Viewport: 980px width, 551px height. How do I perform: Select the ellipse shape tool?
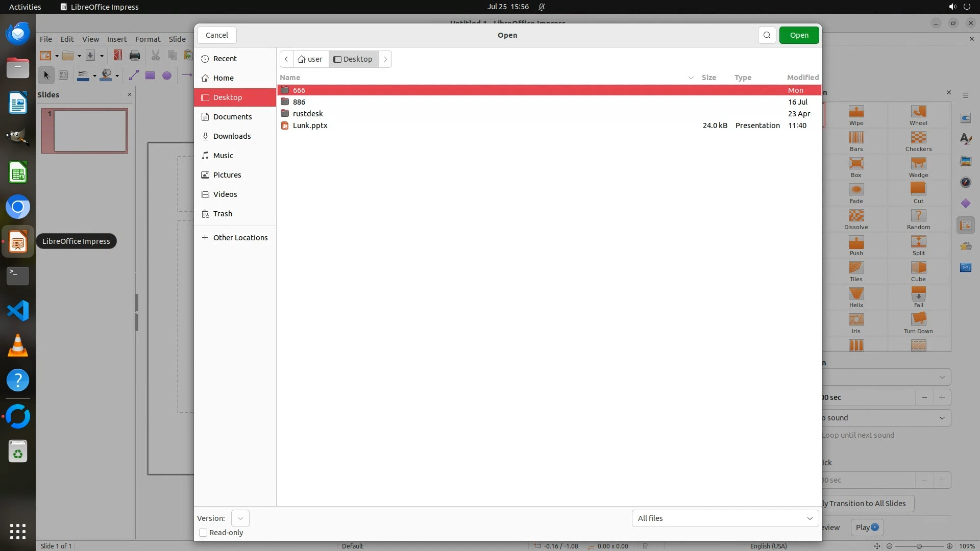point(167,76)
